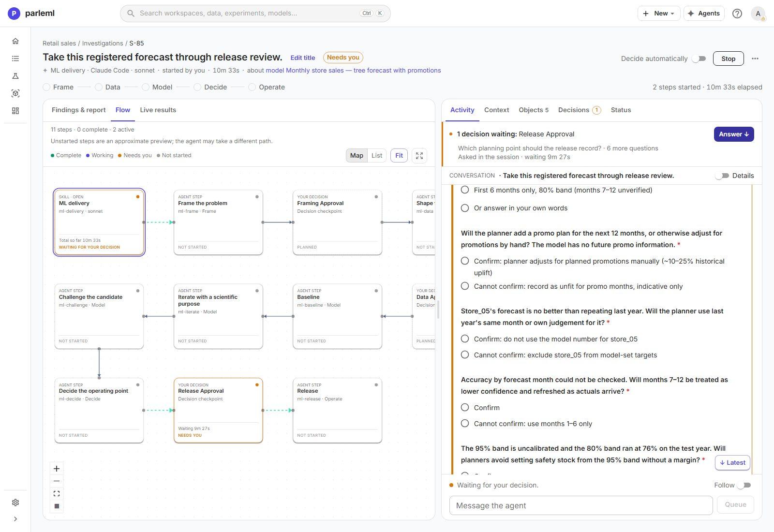Jump to the decision with Answer button
The image size is (774, 532).
click(x=733, y=134)
